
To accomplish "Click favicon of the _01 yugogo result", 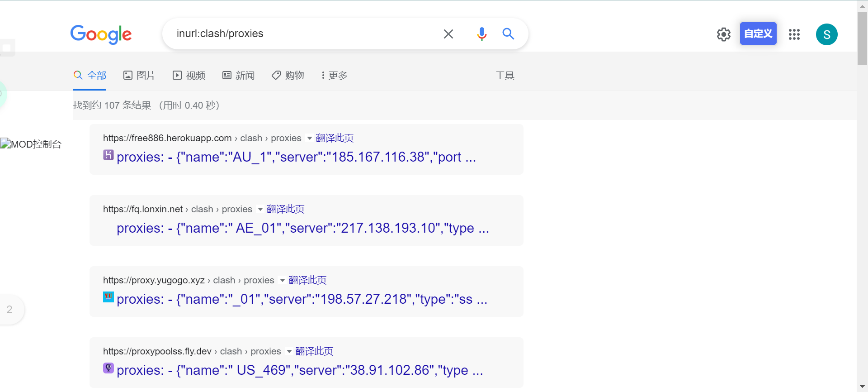I will 108,297.
